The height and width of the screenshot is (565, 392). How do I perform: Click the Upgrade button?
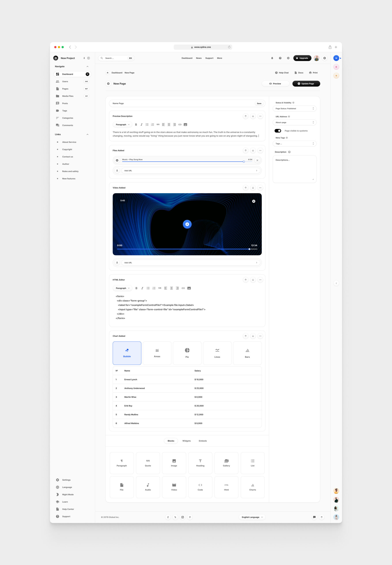(302, 58)
